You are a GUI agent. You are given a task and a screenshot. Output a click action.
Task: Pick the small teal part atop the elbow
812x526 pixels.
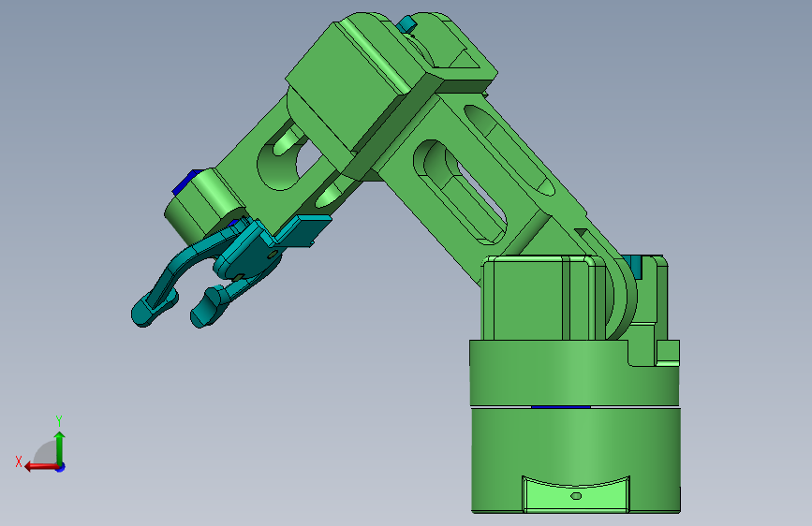(406, 23)
